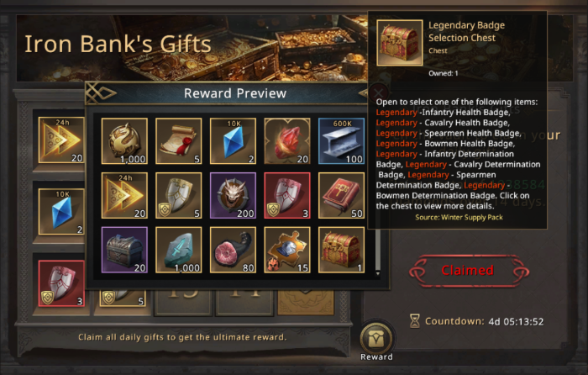Select the red book reward showing 50
Image resolution: width=588 pixels, height=375 pixels.
point(341,196)
